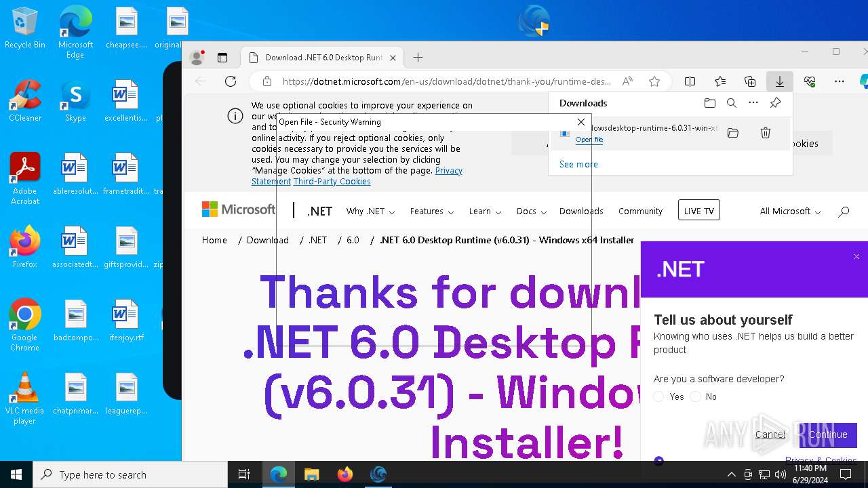Open the Recycle Bin desktop icon
The image size is (868, 488).
click(x=25, y=28)
